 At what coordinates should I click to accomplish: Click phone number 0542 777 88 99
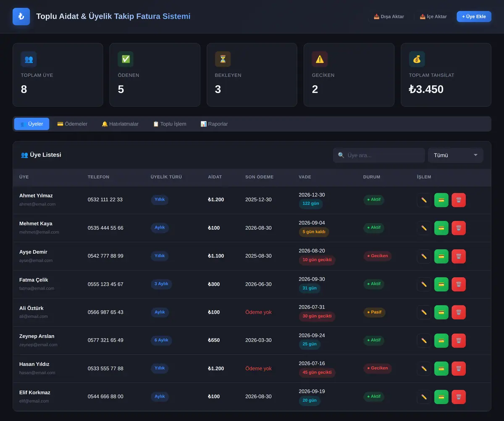tap(105, 256)
